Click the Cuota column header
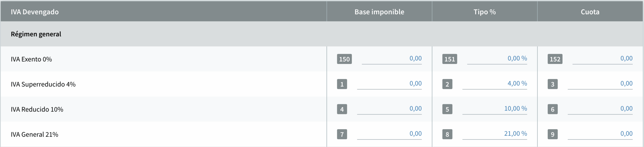 coord(590,12)
